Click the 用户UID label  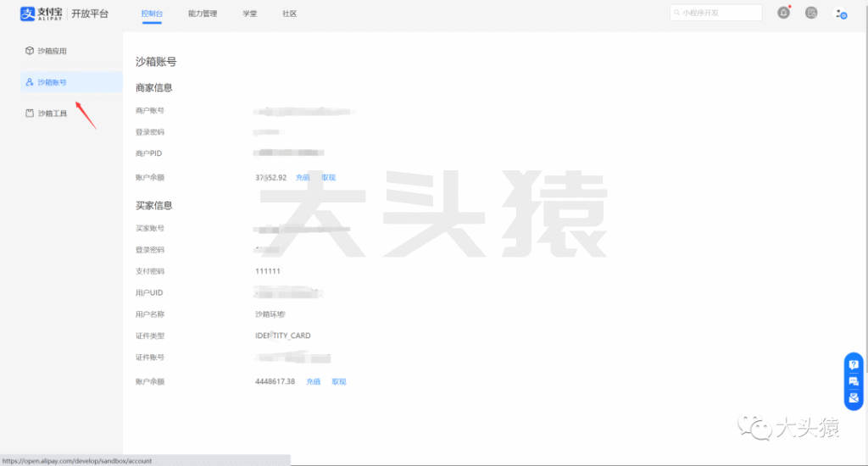149,293
